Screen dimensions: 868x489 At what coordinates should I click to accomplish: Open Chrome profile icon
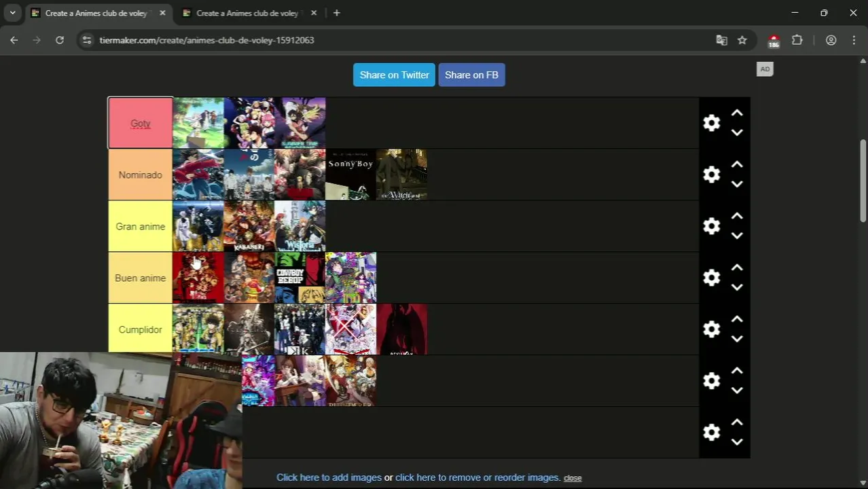pyautogui.click(x=831, y=40)
